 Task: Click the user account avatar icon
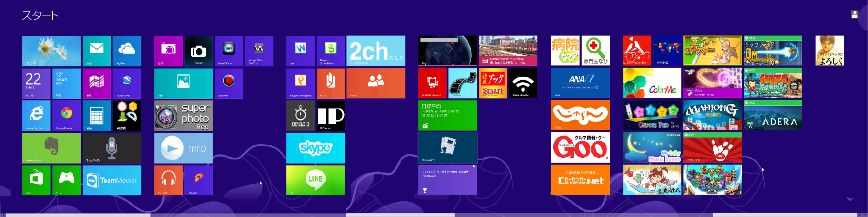[855, 14]
